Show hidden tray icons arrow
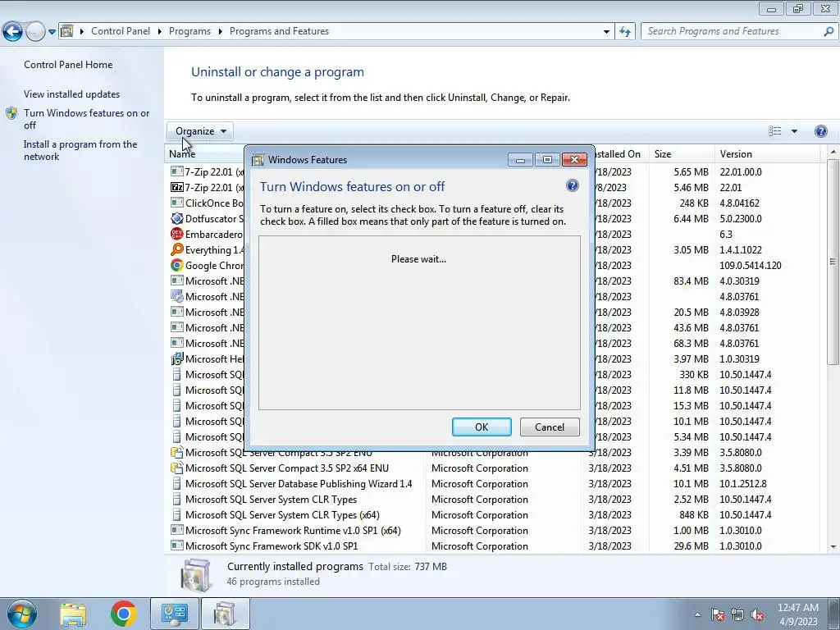The height and width of the screenshot is (630, 840). click(x=697, y=614)
